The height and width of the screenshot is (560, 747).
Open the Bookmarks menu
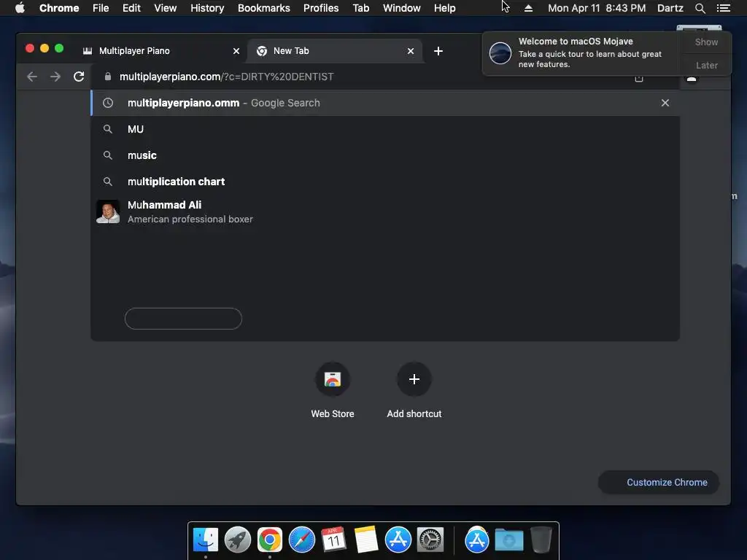(264, 8)
